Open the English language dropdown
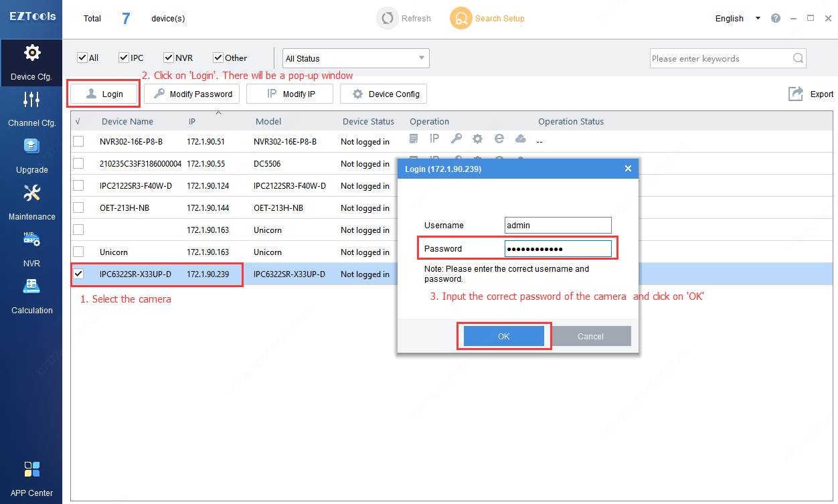The image size is (838, 504). pyautogui.click(x=737, y=19)
